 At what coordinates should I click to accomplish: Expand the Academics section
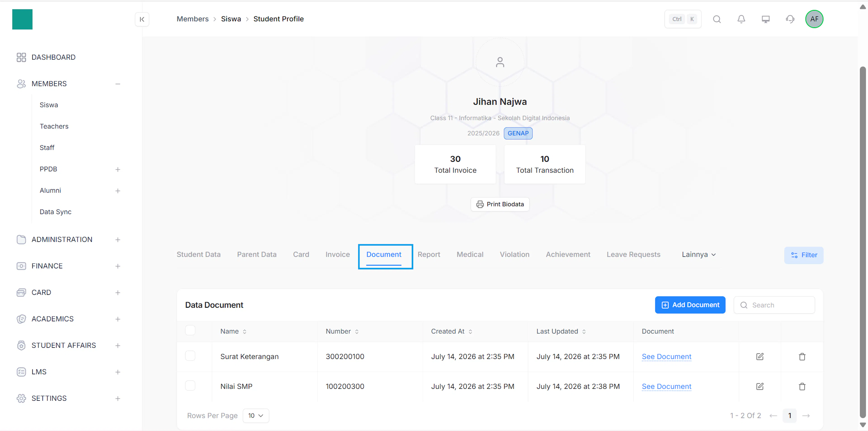coord(118,319)
